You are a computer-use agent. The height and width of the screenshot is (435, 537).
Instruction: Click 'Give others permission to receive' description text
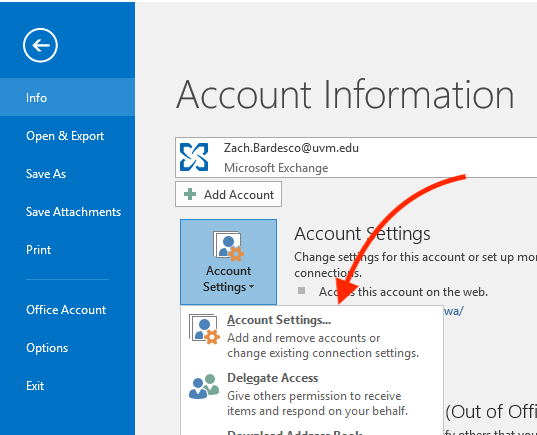[x=314, y=396]
